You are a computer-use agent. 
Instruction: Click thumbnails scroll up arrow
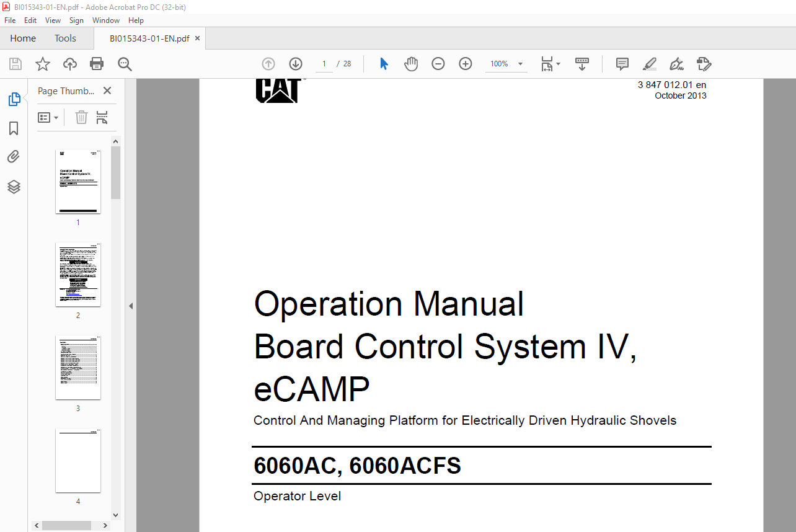[x=116, y=141]
